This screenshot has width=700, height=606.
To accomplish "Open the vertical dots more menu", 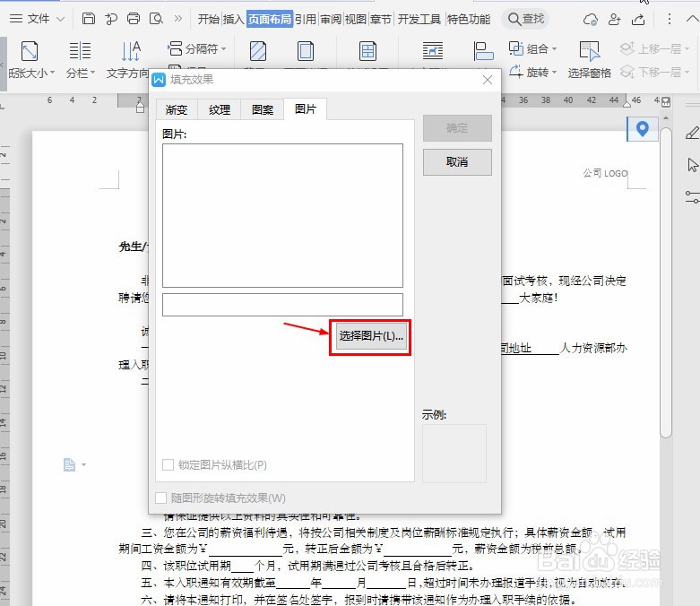I will [x=669, y=19].
